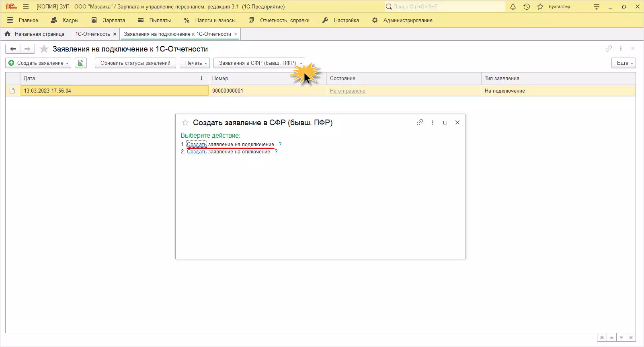Open the history clock icon
Viewport: 644px width, 347px height.
click(527, 7)
